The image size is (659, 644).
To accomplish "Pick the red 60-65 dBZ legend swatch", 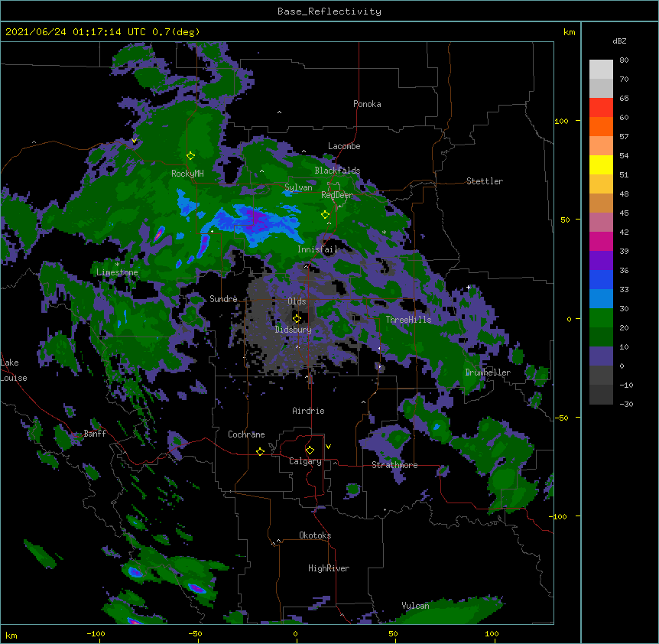I will point(601,108).
